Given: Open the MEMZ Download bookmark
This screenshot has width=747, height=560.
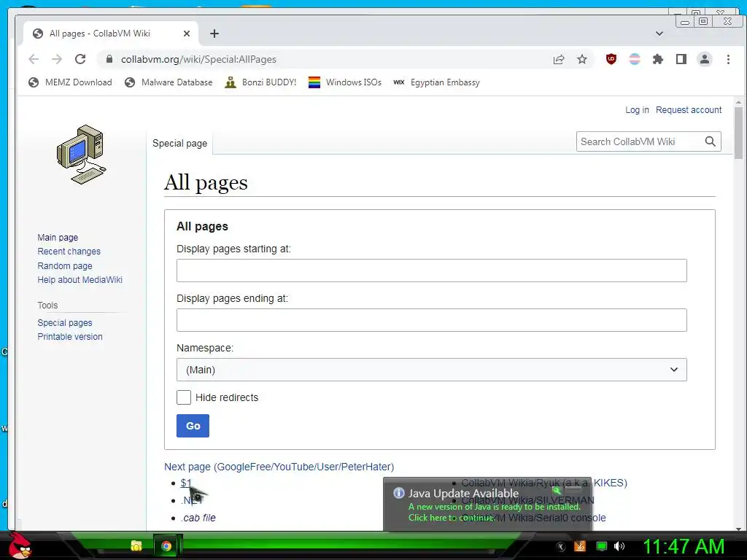Looking at the screenshot, I should (70, 82).
